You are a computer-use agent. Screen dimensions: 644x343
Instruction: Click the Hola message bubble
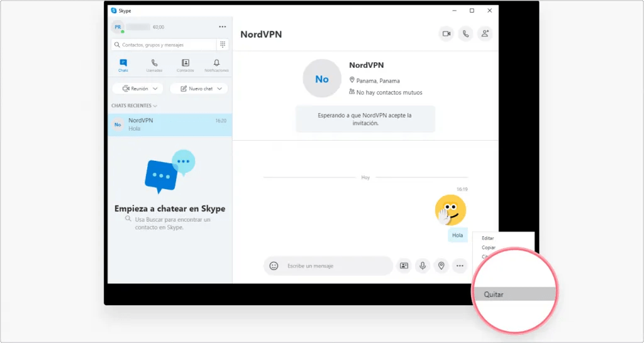click(x=458, y=236)
